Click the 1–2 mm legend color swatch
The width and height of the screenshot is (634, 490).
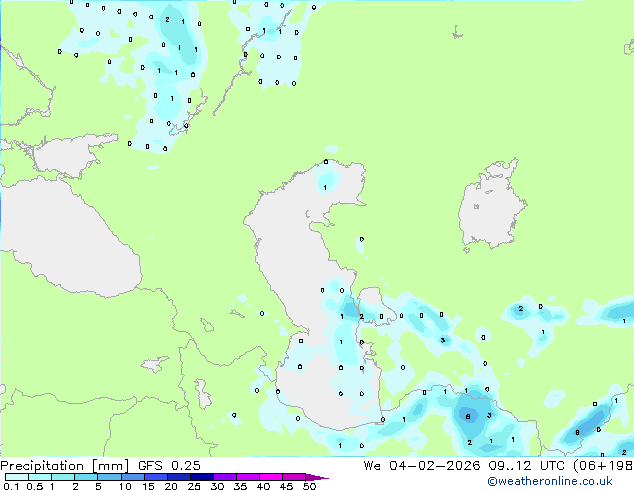(x=63, y=477)
